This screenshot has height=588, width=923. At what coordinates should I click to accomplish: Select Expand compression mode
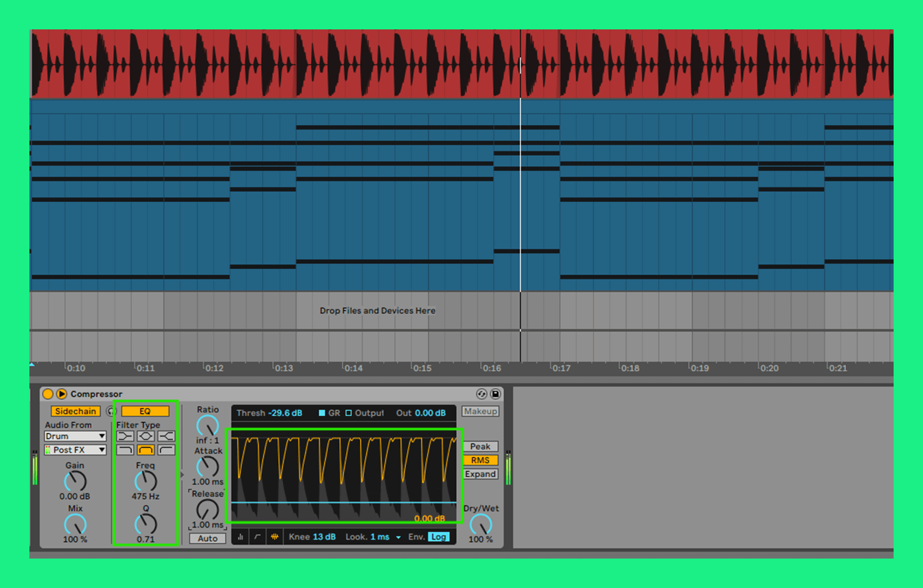click(x=480, y=474)
